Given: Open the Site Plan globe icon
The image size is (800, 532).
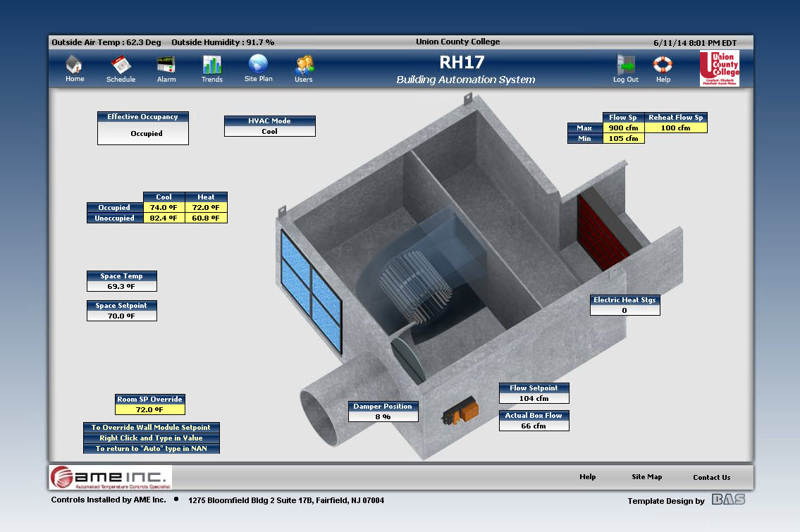Looking at the screenshot, I should (258, 65).
